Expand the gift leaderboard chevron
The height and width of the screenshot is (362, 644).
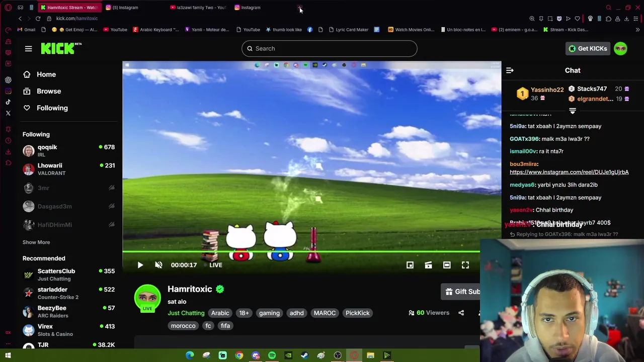click(573, 111)
